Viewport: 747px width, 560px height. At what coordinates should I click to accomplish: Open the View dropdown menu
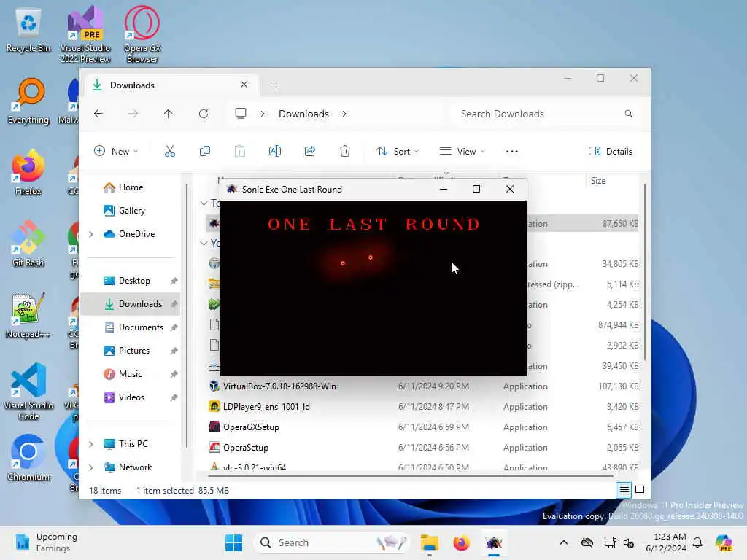(462, 152)
